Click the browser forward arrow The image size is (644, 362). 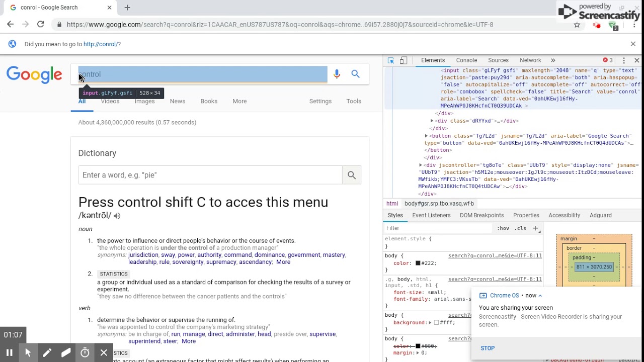tap(25, 24)
